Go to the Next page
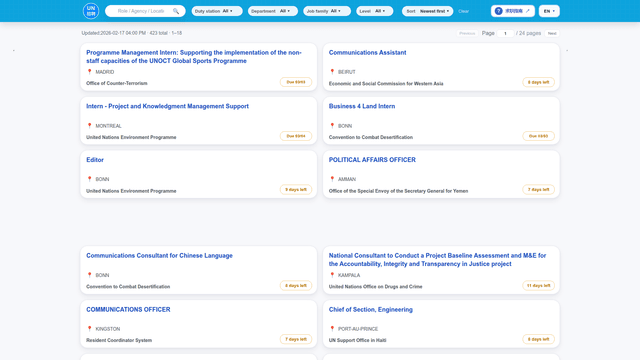The width and height of the screenshot is (640, 360). pos(552,33)
